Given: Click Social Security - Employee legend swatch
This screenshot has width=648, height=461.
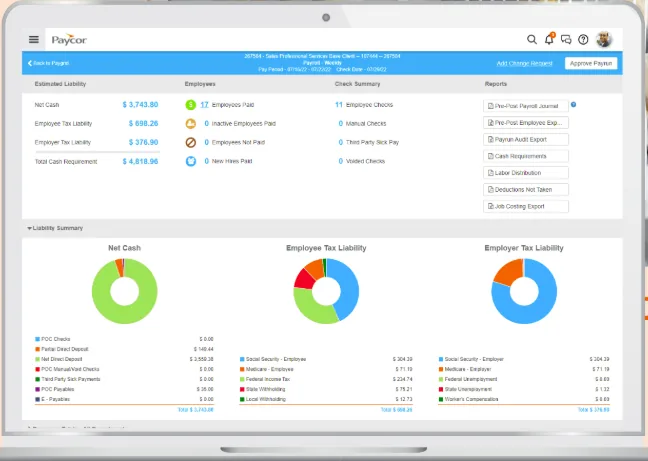Looking at the screenshot, I should click(242, 359).
